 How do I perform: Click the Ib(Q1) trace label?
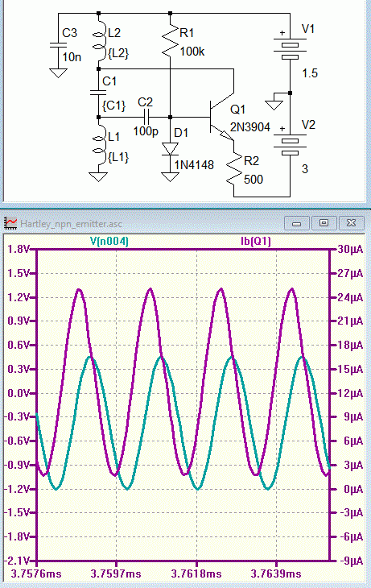coord(256,242)
